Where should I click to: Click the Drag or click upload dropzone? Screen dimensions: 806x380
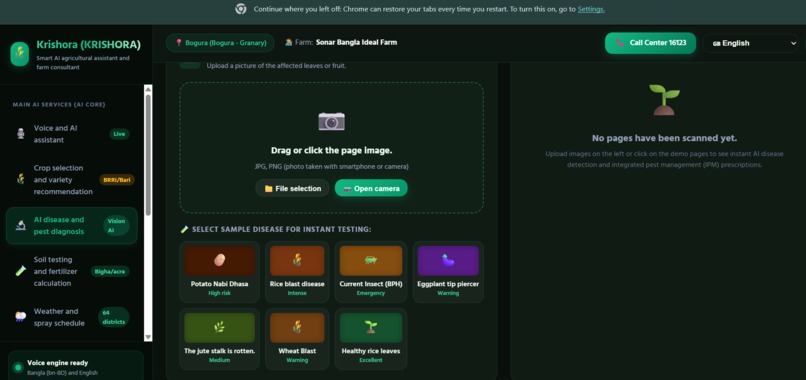point(332,148)
